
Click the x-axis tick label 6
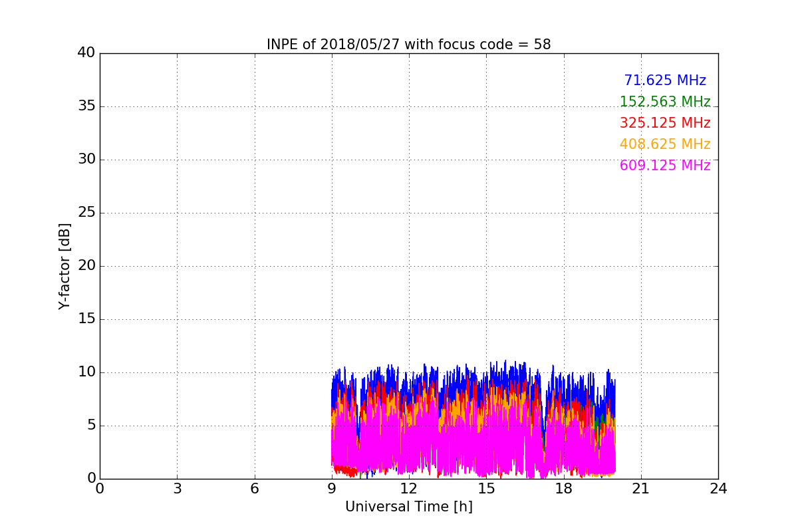[x=255, y=489]
